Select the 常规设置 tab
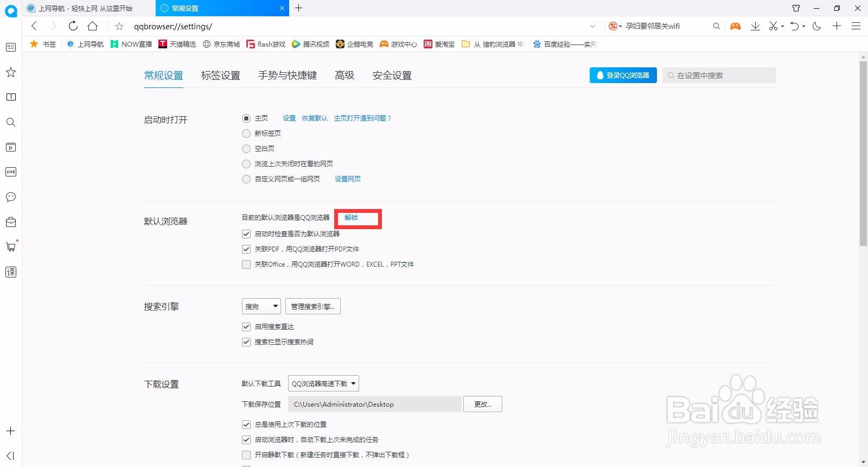 point(164,75)
